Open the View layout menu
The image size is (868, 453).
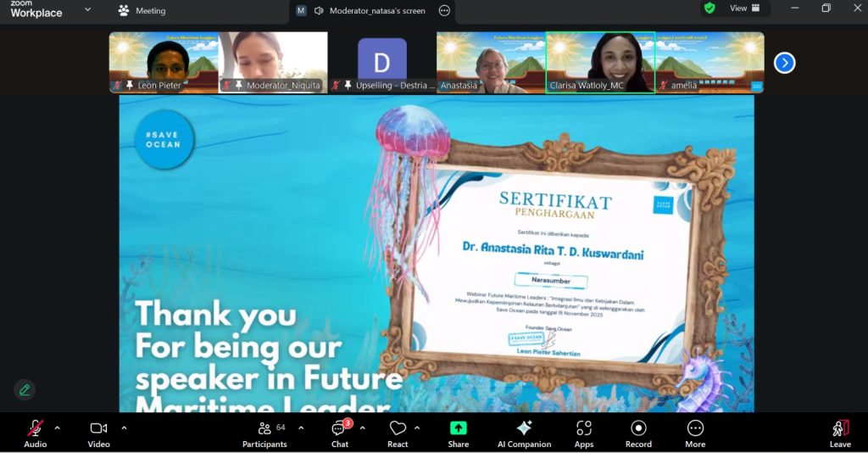[x=745, y=8]
